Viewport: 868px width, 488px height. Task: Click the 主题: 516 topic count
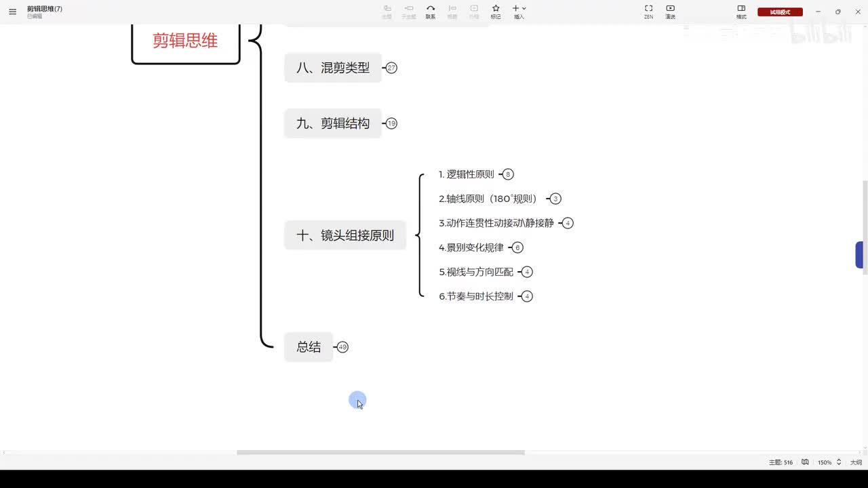[781, 462]
